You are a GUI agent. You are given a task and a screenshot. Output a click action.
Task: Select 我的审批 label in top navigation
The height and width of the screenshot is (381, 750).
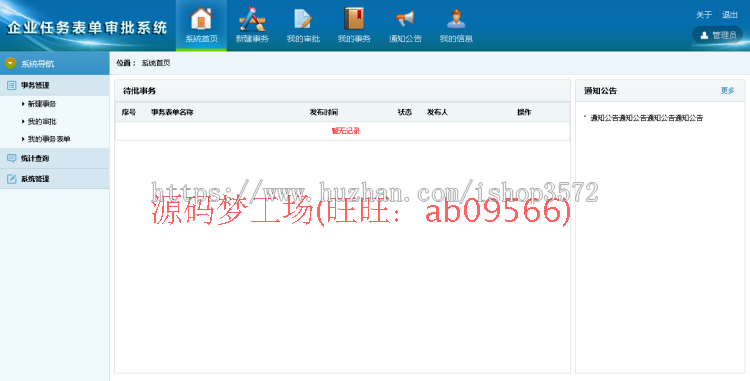(303, 39)
